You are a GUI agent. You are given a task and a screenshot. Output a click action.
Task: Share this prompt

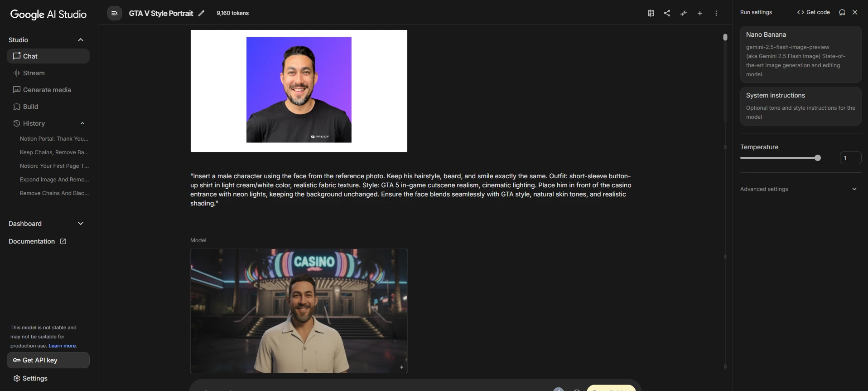pos(667,13)
